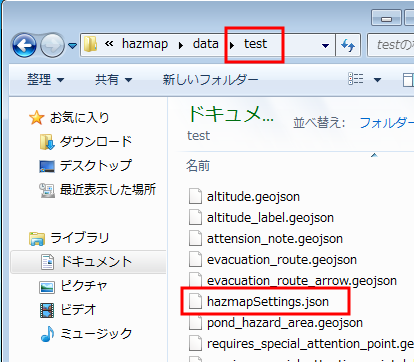Open 最近表示した場所 in favorites
This screenshot has width=414, height=362.
pos(108,190)
